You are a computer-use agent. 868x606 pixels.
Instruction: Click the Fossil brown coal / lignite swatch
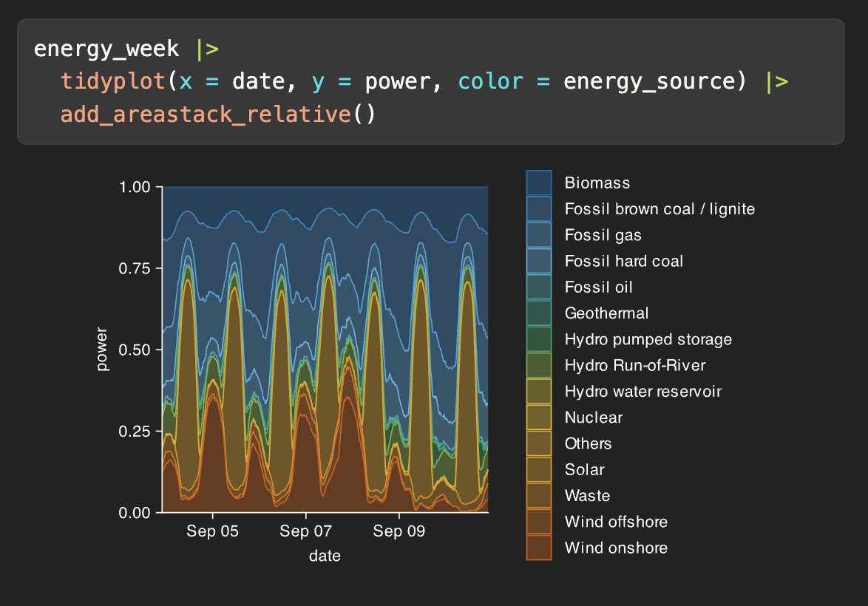coord(539,208)
